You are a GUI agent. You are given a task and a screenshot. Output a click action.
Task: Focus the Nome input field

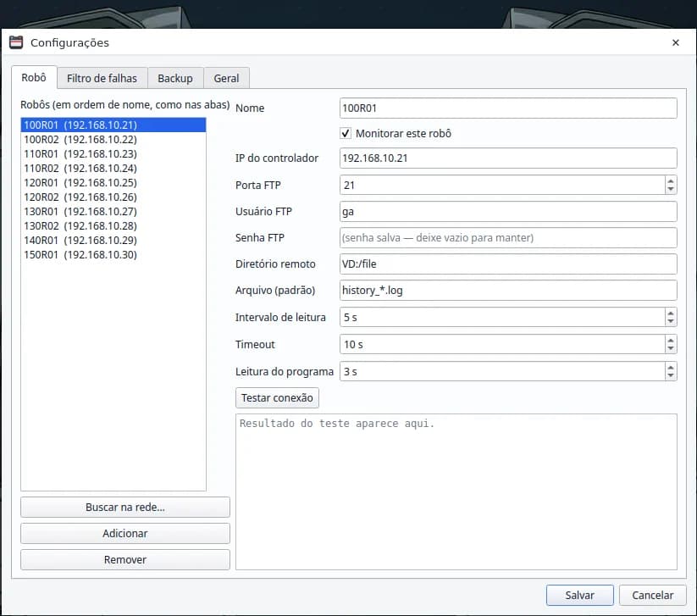508,108
